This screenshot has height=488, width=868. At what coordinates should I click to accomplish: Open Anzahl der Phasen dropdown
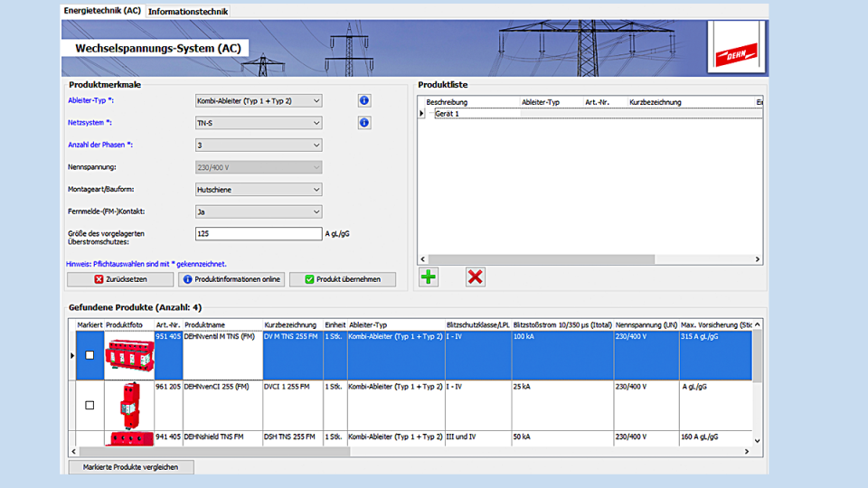pyautogui.click(x=259, y=145)
